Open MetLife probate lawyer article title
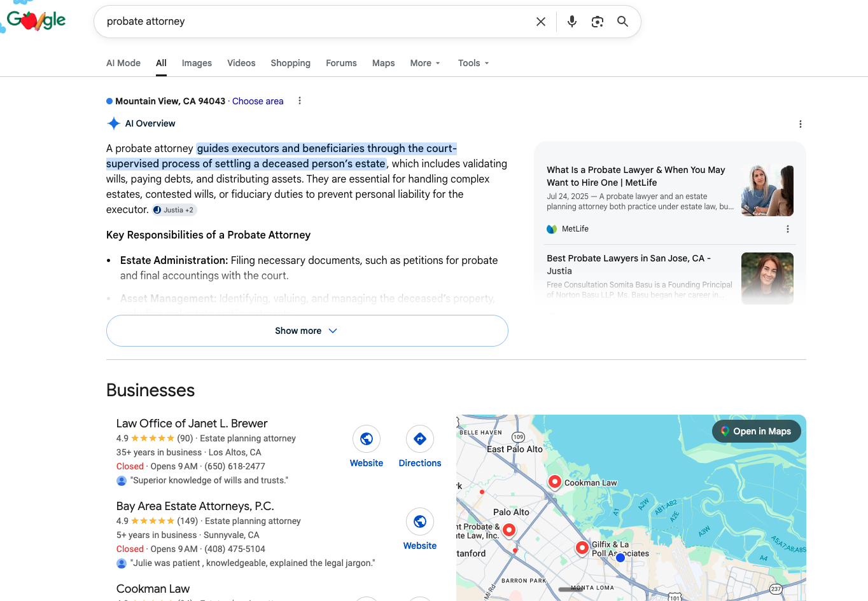The image size is (868, 601). [636, 176]
